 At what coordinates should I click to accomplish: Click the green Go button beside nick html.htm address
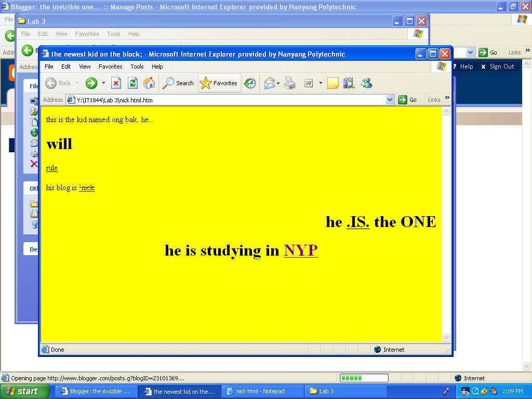coord(407,100)
